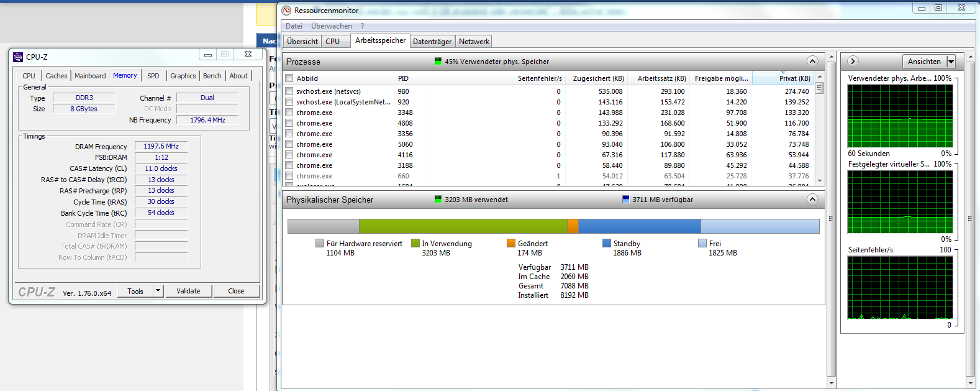Collapse the Prozesse section
980x391 pixels.
[812, 61]
